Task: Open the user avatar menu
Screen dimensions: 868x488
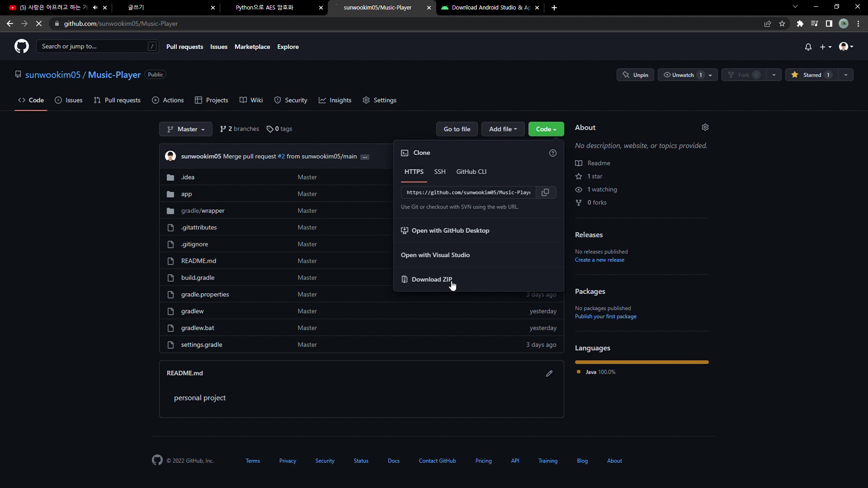Action: click(846, 47)
